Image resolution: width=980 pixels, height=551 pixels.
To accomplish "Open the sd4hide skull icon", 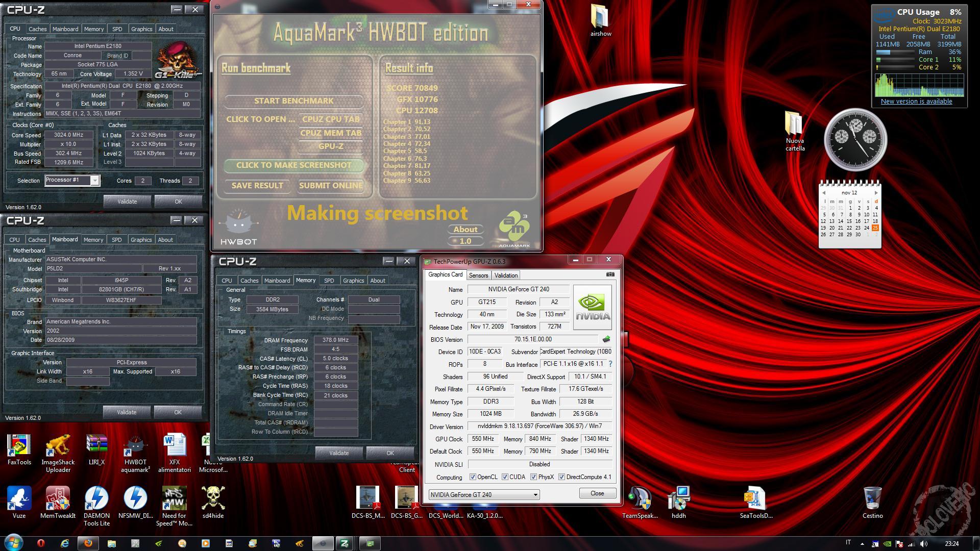I will tap(213, 503).
